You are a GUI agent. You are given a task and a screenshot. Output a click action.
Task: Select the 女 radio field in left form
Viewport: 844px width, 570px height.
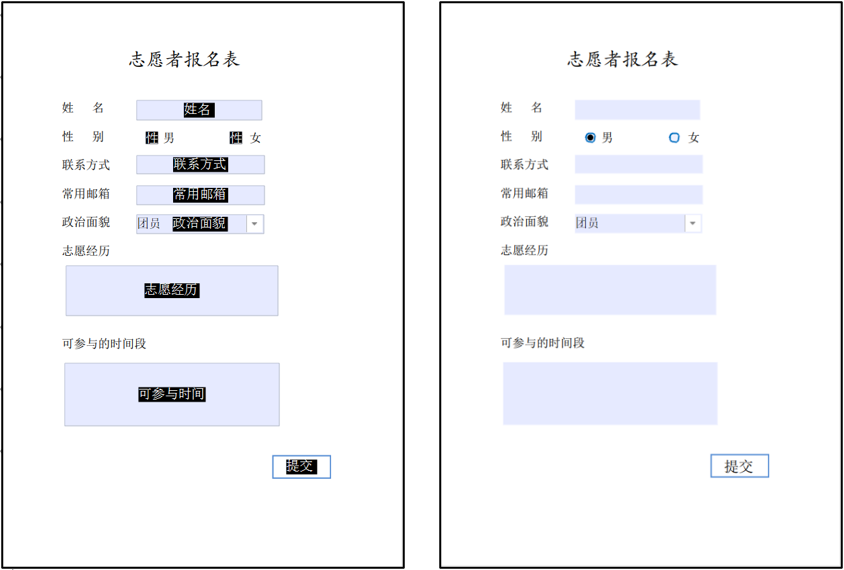tap(236, 138)
